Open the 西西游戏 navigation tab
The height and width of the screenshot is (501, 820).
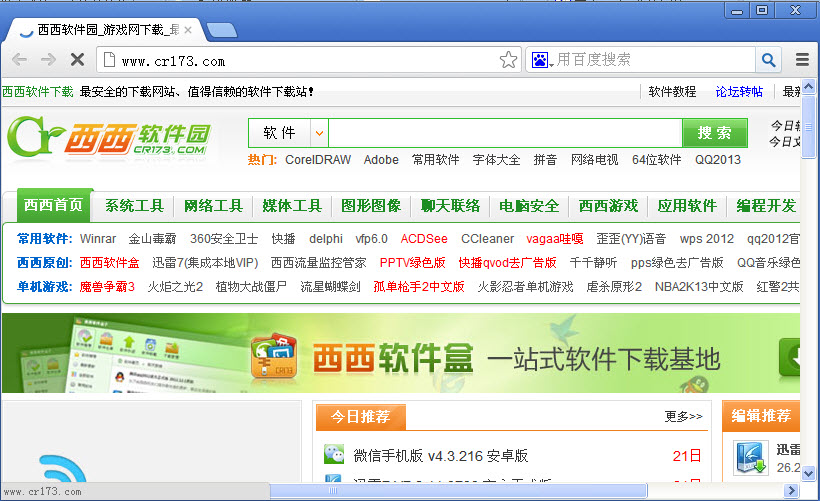[x=608, y=206]
